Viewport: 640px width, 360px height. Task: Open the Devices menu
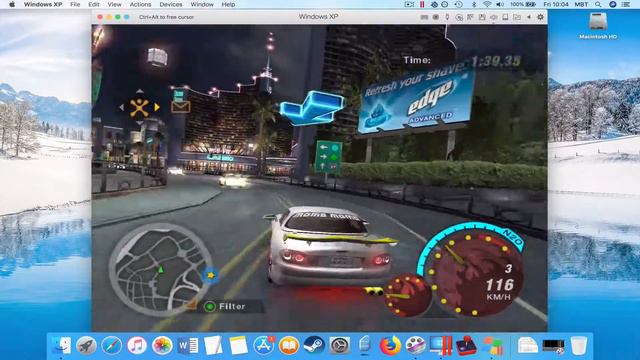pyautogui.click(x=171, y=4)
